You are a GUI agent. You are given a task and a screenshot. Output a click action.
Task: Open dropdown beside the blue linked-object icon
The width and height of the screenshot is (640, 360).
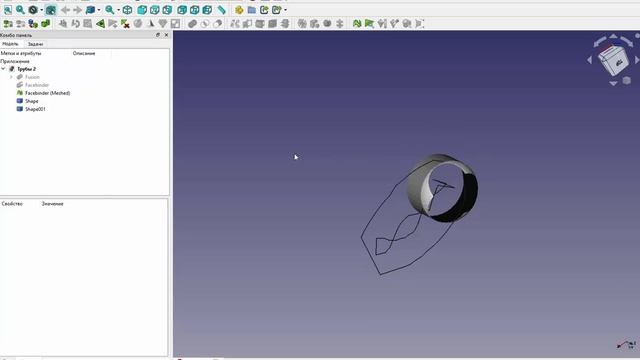point(99,10)
